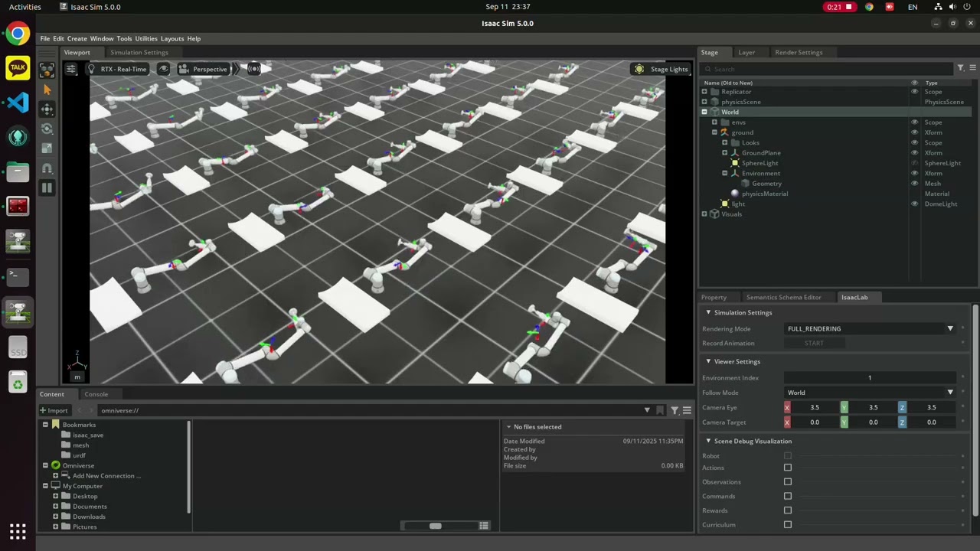Image resolution: width=980 pixels, height=551 pixels.
Task: Expand the physicsScene tree node
Action: 704,102
